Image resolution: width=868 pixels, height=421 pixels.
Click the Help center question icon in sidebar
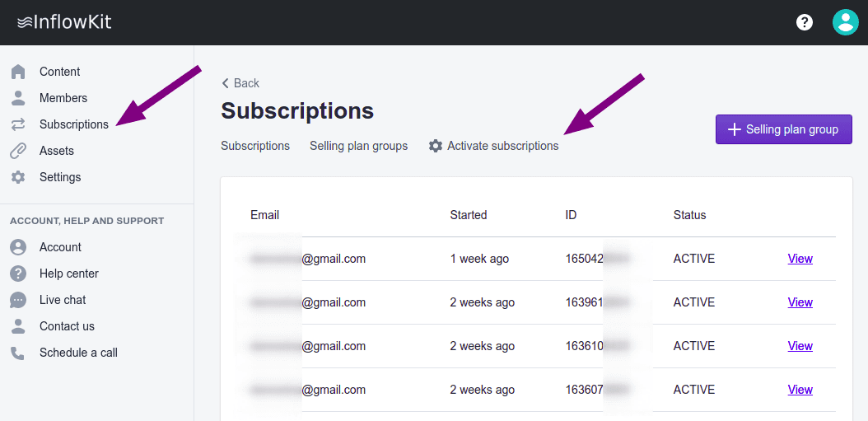coord(18,274)
